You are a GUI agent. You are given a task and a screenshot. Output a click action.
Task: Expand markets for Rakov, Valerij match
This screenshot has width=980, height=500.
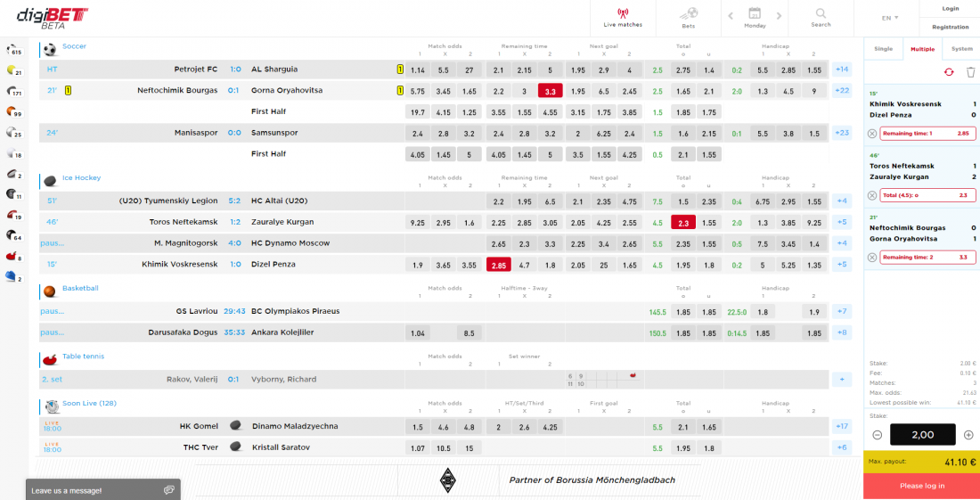[x=841, y=380]
